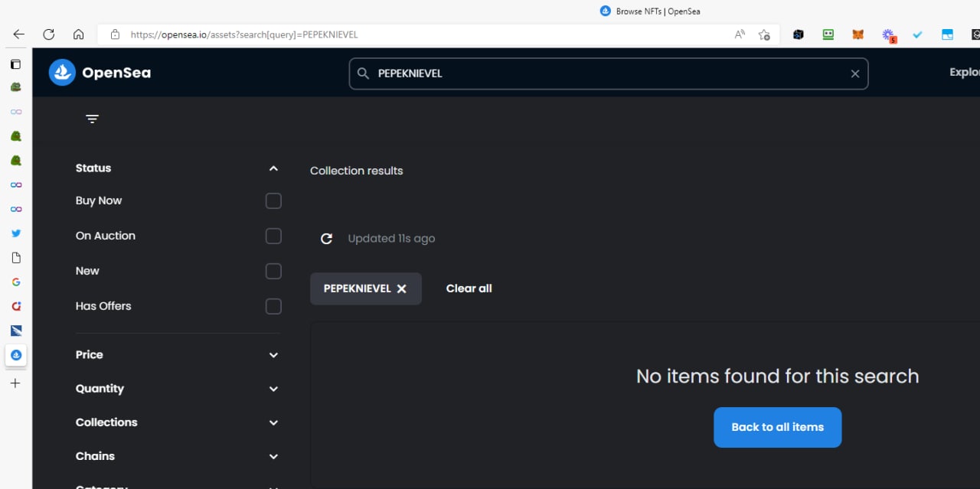Click the Updated 11s ago text

391,239
